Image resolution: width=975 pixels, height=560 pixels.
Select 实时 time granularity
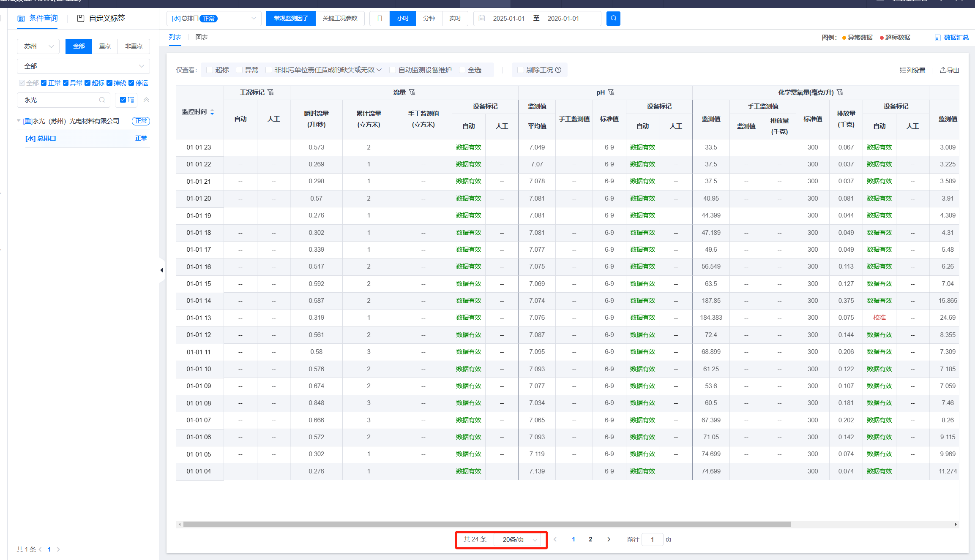coord(455,18)
